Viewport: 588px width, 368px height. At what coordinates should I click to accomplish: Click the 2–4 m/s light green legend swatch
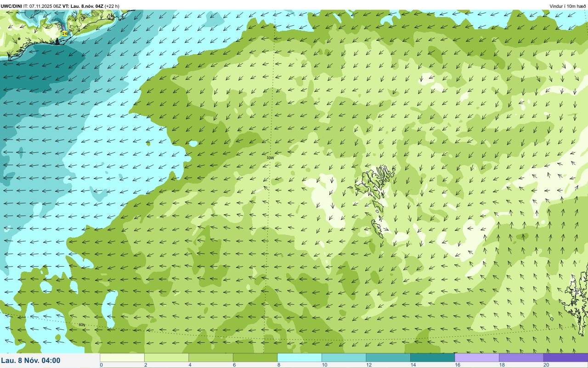[166, 357]
